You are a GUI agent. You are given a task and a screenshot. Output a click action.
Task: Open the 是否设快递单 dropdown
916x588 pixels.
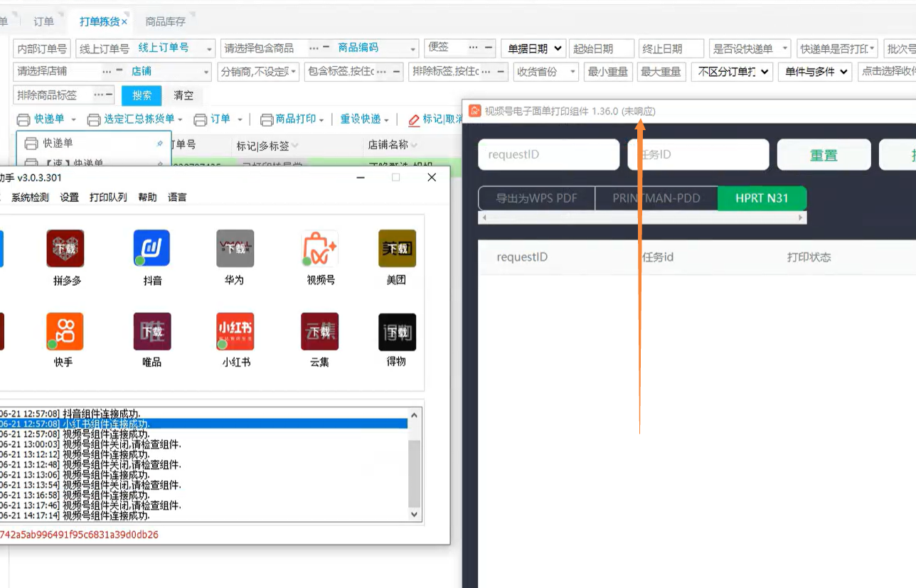[x=750, y=48]
